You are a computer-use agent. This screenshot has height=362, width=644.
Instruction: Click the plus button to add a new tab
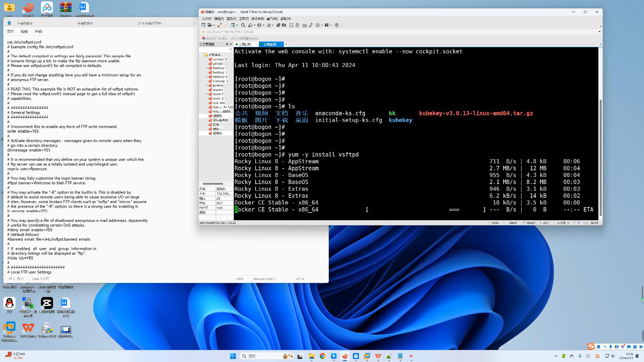pyautogui.click(x=286, y=44)
